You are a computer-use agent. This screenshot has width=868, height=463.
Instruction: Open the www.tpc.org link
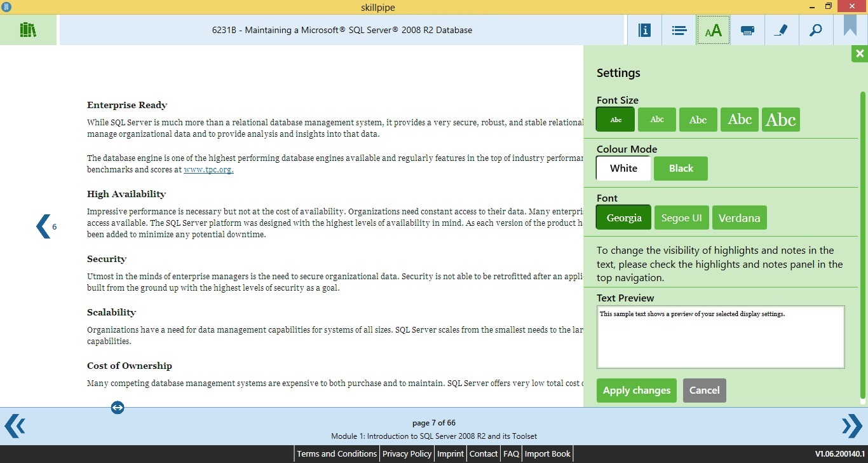point(208,170)
